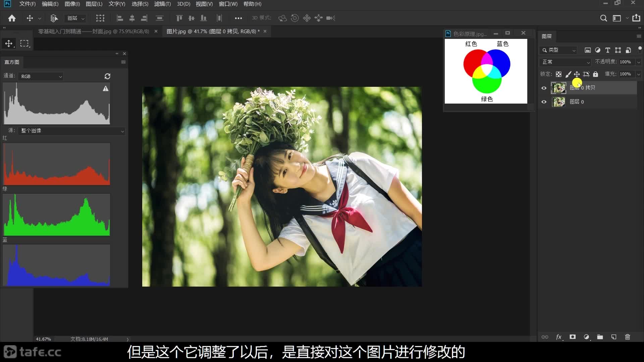Open the three-dots more align options
Image resolution: width=644 pixels, height=362 pixels.
point(238,18)
